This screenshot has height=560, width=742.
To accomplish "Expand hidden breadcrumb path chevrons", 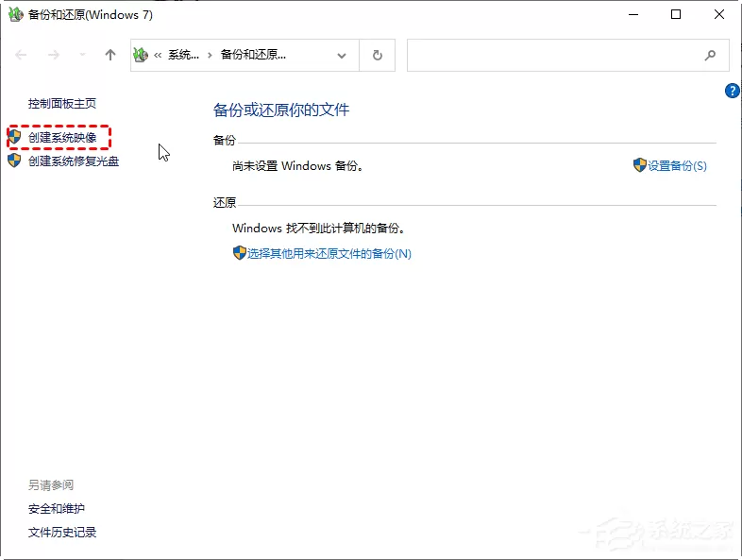I will coord(158,56).
